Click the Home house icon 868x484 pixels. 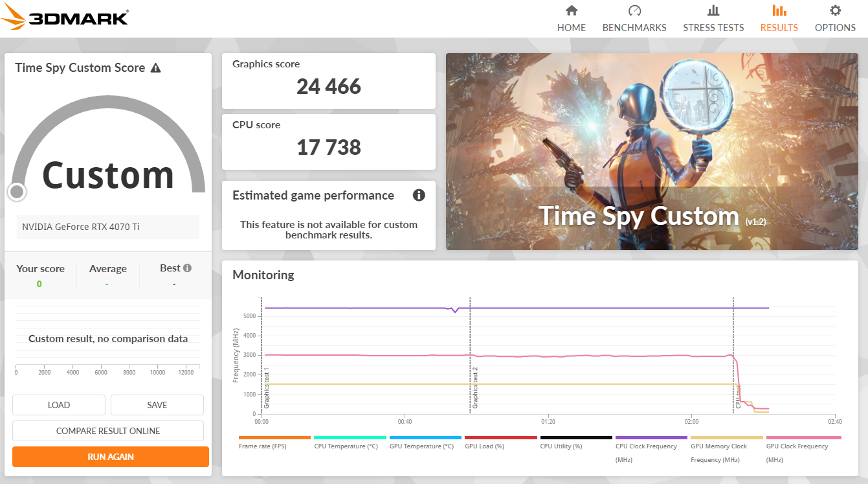coord(571,11)
